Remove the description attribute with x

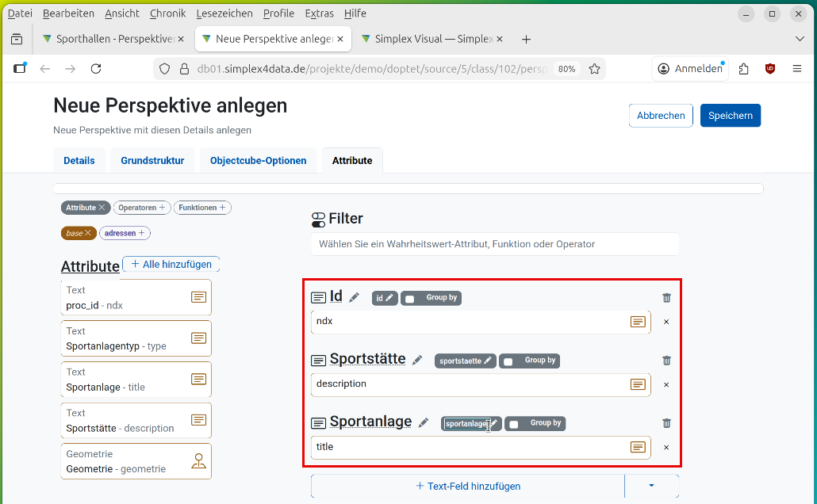pos(666,384)
